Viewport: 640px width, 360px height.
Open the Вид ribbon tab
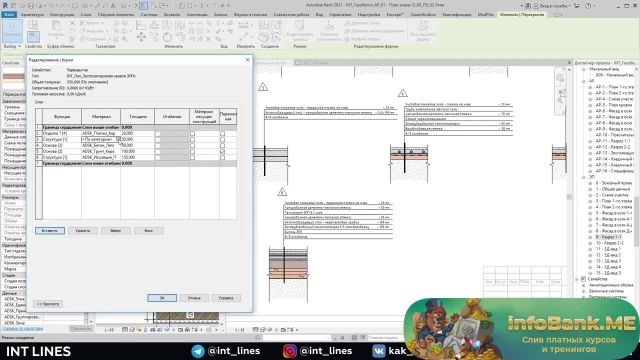(319, 15)
